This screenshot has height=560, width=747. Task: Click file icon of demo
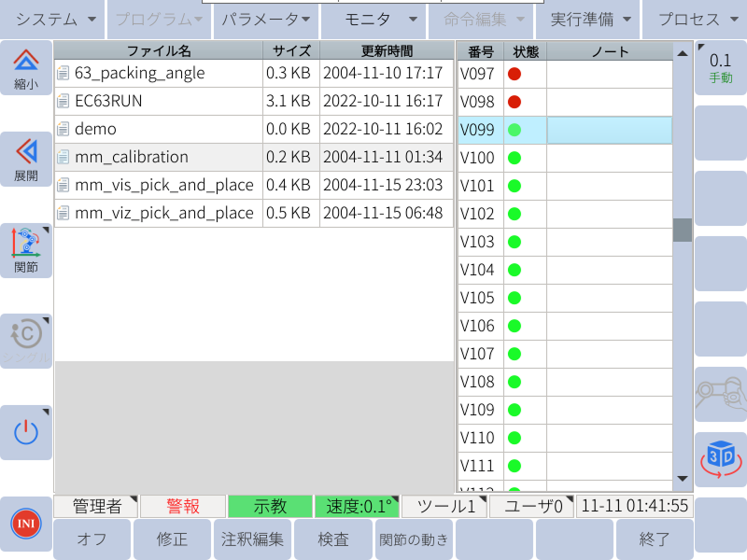pyautogui.click(x=63, y=129)
